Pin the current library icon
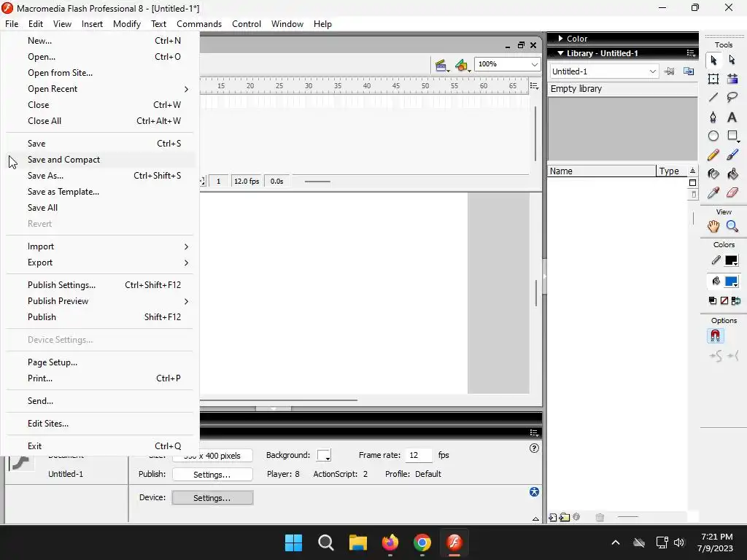Screen dimensions: 747x560 coord(670,71)
